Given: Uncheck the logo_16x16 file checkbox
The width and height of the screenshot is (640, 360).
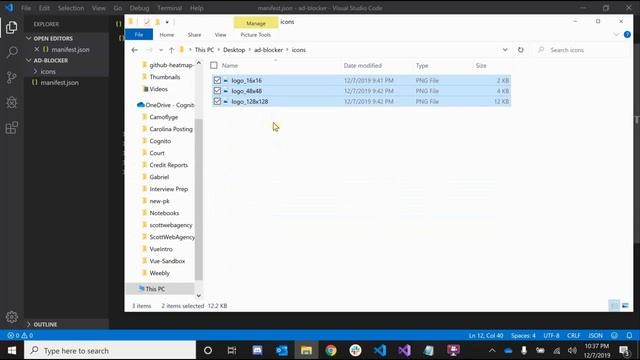Looking at the screenshot, I should coord(217,80).
